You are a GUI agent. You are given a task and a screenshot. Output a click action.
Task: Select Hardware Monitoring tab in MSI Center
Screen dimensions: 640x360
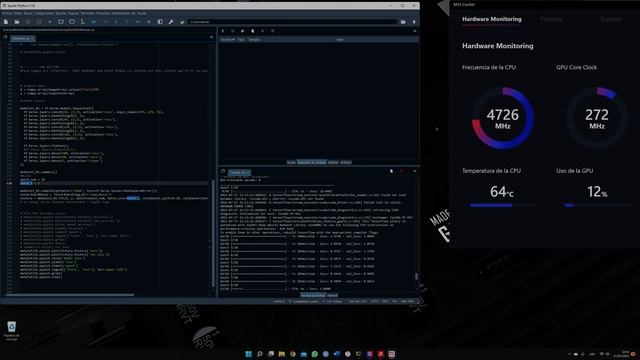pyautogui.click(x=492, y=19)
